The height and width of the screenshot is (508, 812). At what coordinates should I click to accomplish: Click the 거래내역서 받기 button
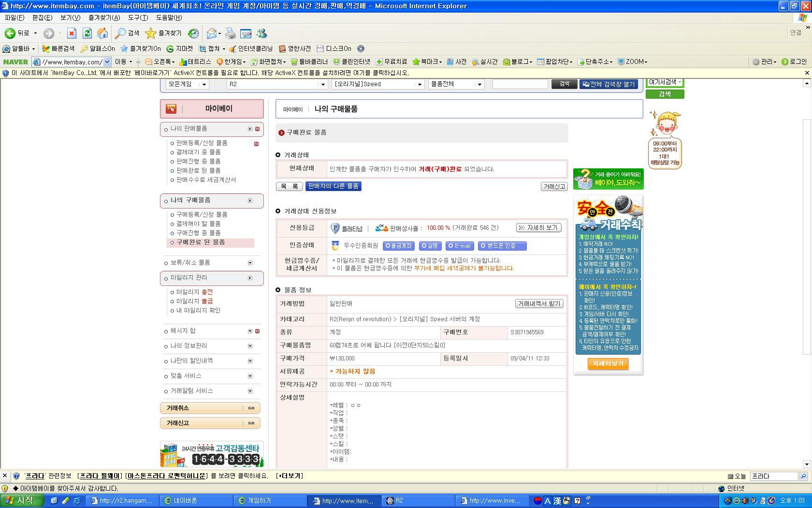coord(539,303)
